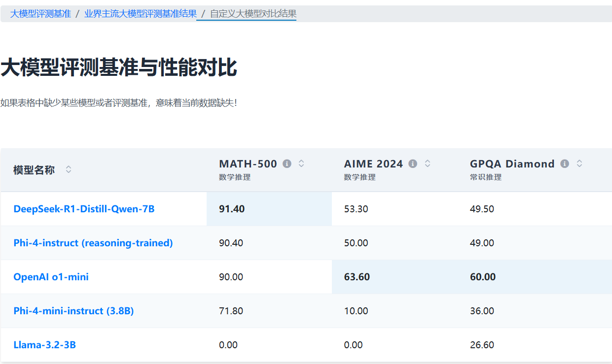Click the MATH-500 column header
This screenshot has width=612, height=364.
click(269, 170)
